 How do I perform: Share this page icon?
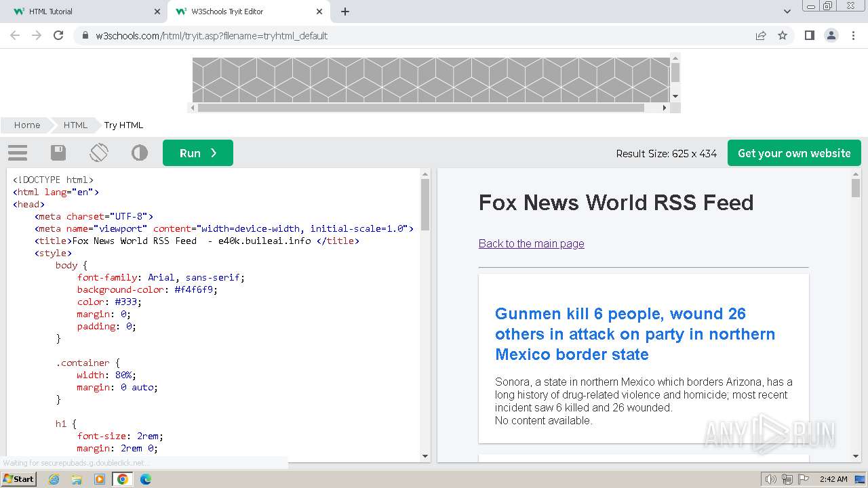(x=761, y=35)
